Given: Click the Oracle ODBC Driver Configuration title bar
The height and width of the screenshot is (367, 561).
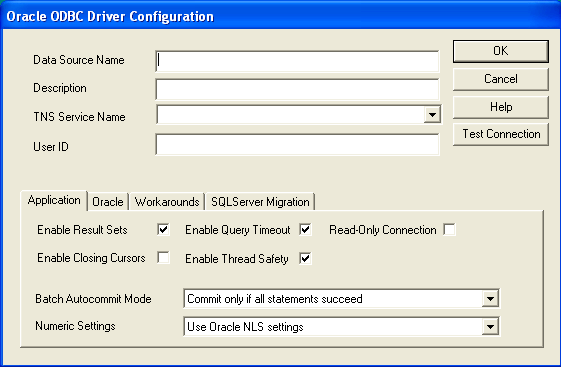Looking at the screenshot, I should (280, 16).
